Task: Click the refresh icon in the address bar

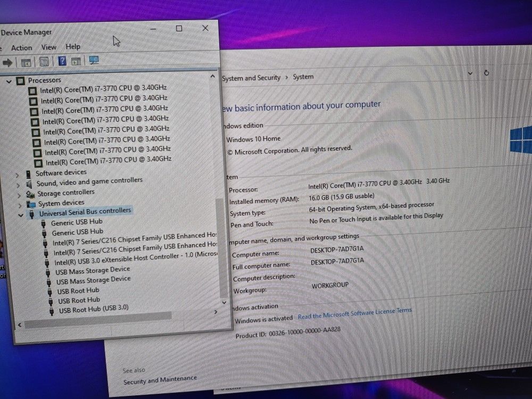Action: (x=486, y=73)
